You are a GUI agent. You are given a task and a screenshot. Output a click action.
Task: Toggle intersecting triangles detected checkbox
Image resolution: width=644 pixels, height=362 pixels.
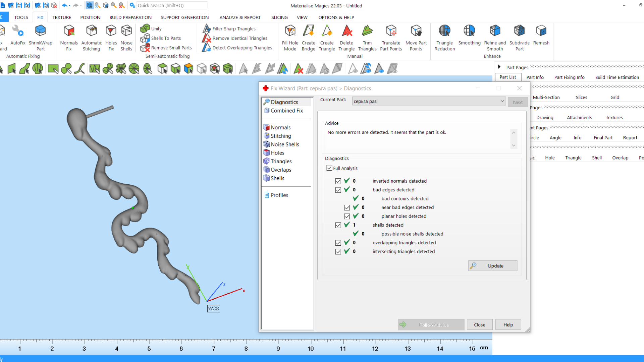pos(338,251)
